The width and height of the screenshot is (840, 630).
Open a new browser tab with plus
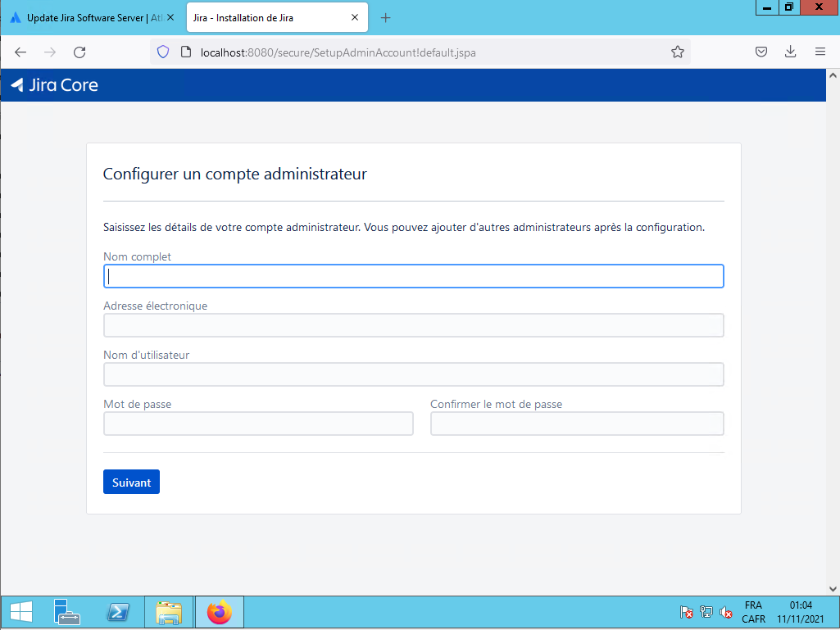tap(386, 18)
